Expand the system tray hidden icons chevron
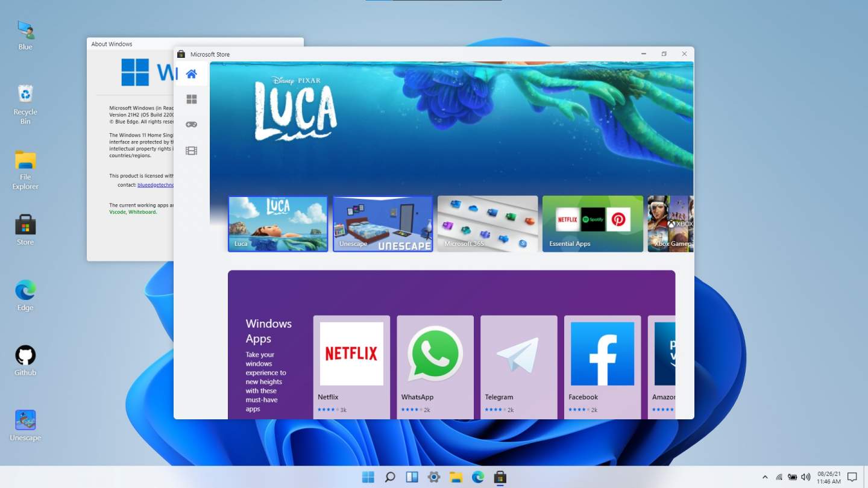The image size is (868, 488). [765, 477]
